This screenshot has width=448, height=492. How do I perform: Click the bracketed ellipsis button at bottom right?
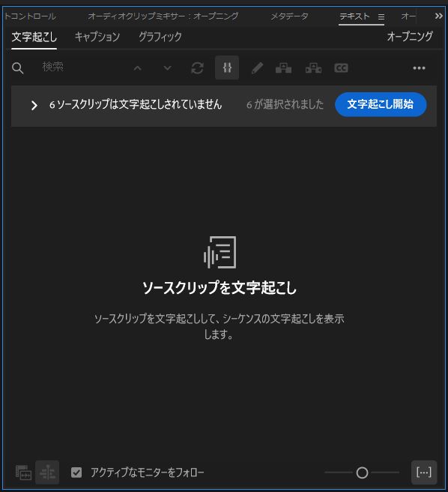pos(424,472)
